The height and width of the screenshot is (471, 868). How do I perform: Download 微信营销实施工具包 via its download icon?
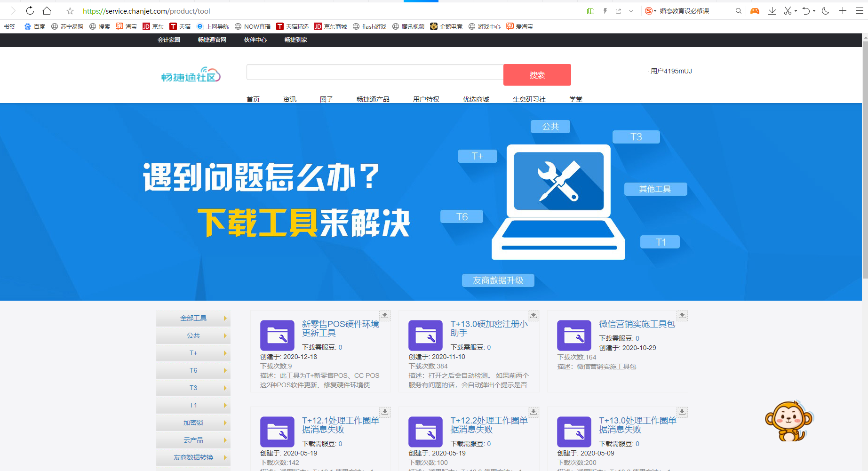click(x=682, y=315)
